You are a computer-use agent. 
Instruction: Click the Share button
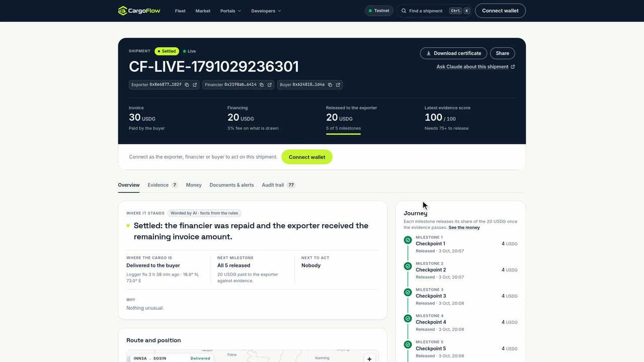[x=502, y=53]
